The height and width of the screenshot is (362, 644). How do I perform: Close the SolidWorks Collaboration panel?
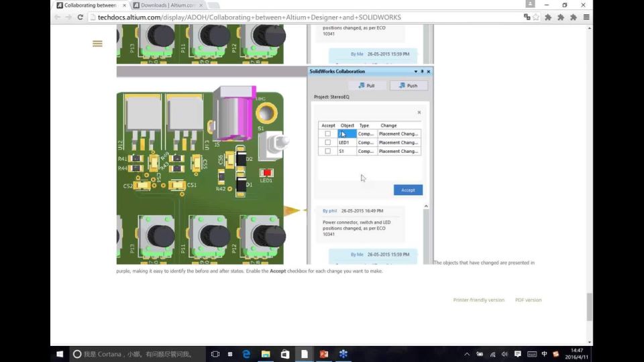coord(429,72)
